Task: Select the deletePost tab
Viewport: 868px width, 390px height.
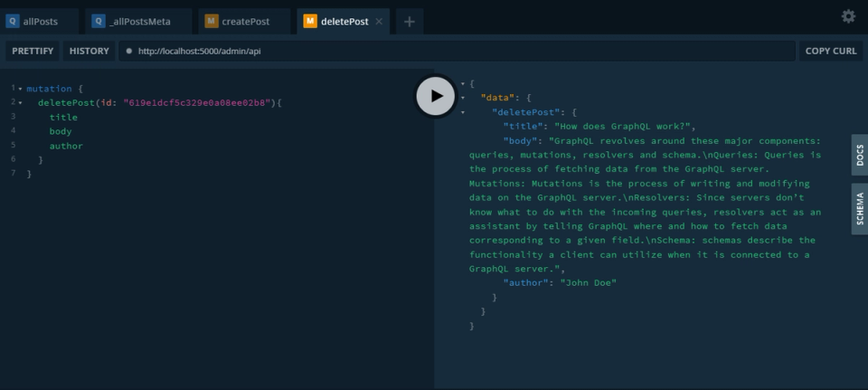Action: coord(344,22)
